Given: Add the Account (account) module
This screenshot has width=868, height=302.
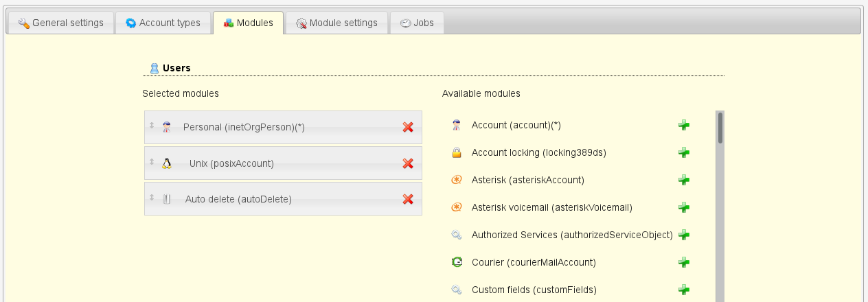Looking at the screenshot, I should (683, 125).
